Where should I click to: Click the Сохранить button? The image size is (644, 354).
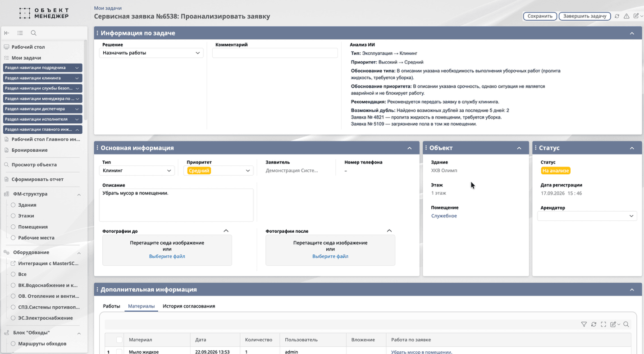[540, 16]
